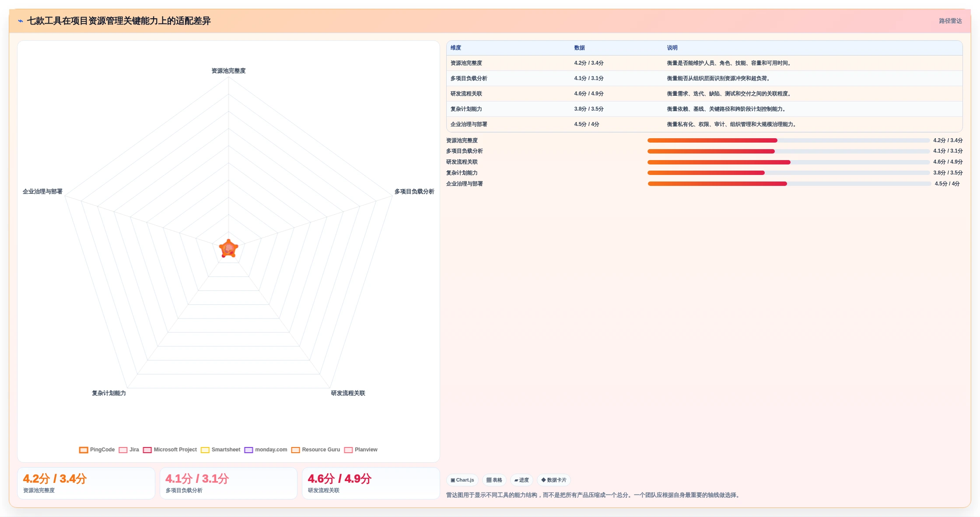Open the 4.6分 / 4.9分 data card
The image size is (980, 517).
click(371, 483)
